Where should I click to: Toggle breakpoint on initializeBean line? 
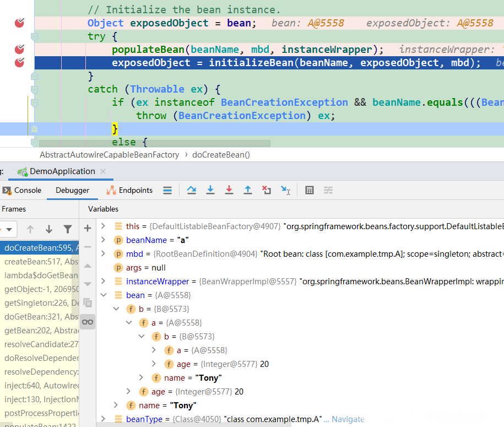click(19, 62)
